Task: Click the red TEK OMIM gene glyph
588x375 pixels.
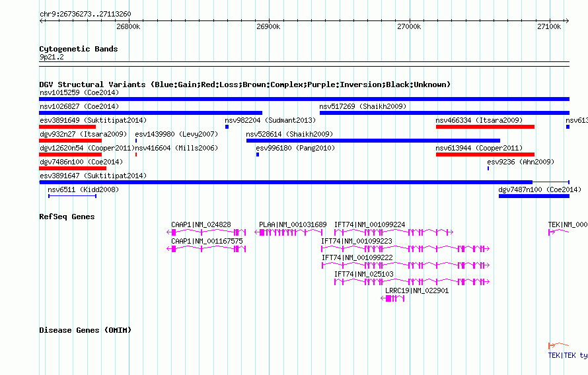Action: (x=559, y=345)
